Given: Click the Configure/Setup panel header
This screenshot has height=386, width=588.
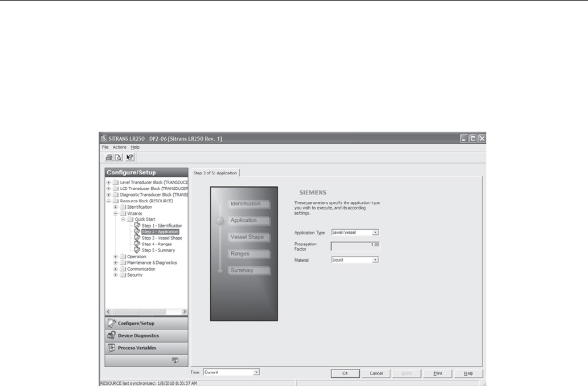Looking at the screenshot, I should click(x=146, y=173).
